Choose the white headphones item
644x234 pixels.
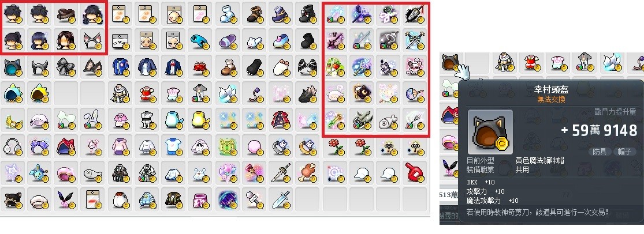point(13,146)
